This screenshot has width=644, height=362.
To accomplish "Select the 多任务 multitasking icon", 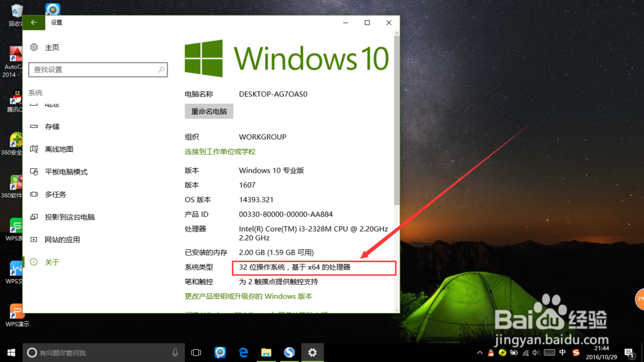I will click(x=34, y=195).
